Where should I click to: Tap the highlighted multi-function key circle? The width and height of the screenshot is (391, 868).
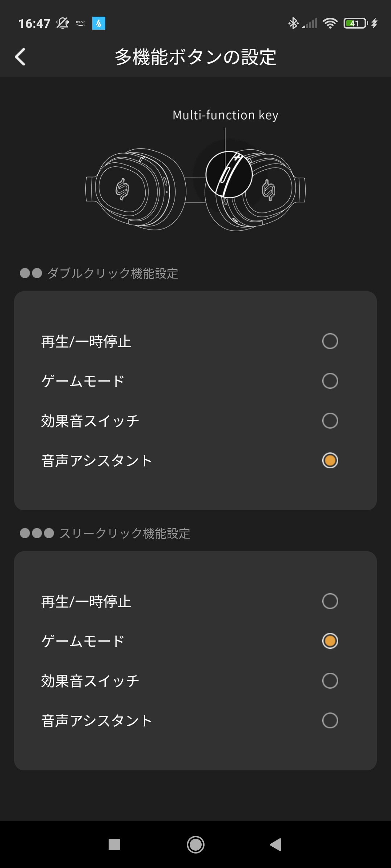point(229,174)
